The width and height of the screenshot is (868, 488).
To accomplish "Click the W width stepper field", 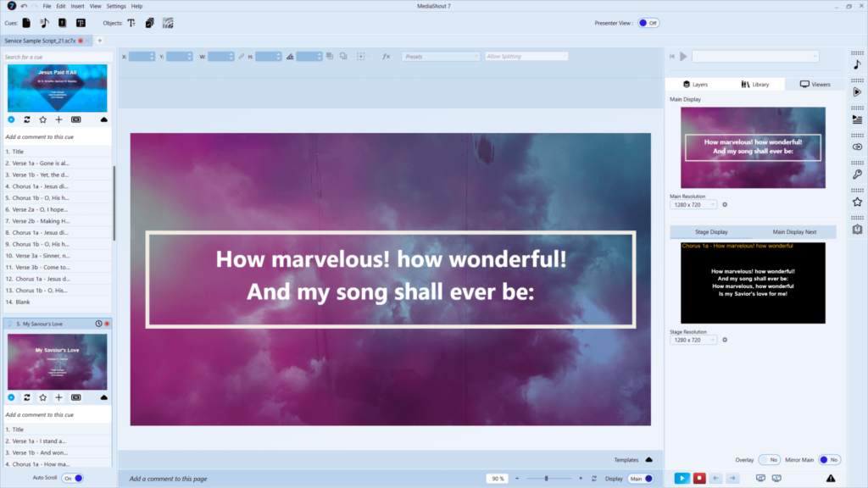I will pyautogui.click(x=221, y=57).
